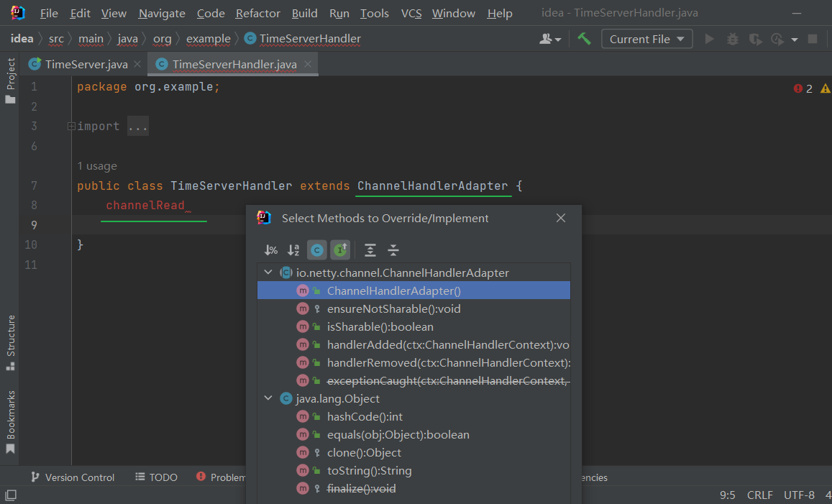Image resolution: width=832 pixels, height=504 pixels.
Task: Open the Project tool window sidebar
Action: (x=10, y=81)
